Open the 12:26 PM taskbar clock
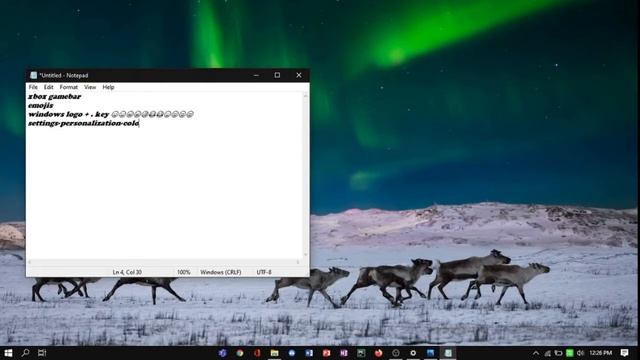 click(600, 353)
